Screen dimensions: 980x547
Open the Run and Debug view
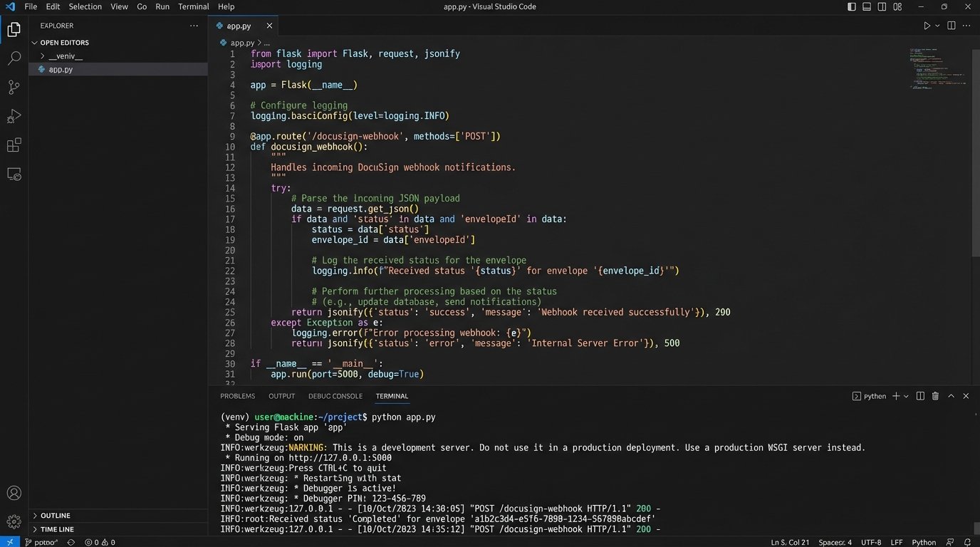tap(14, 116)
